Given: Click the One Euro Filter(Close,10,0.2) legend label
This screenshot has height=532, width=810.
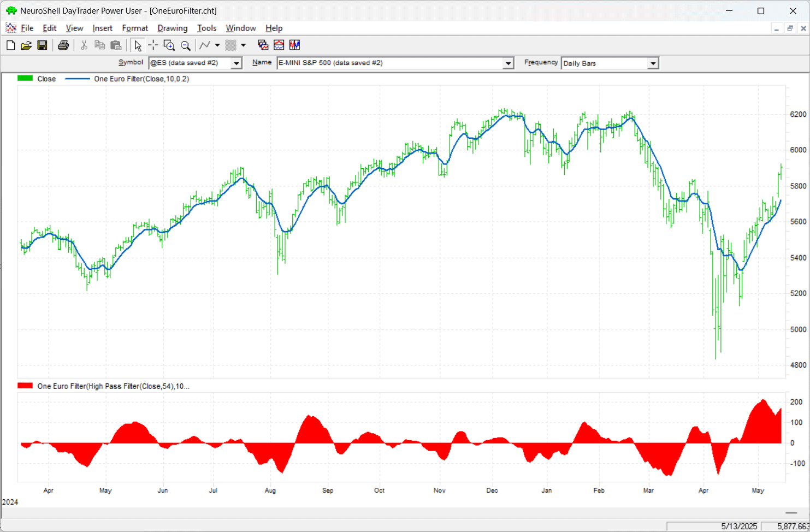Looking at the screenshot, I should (141, 79).
